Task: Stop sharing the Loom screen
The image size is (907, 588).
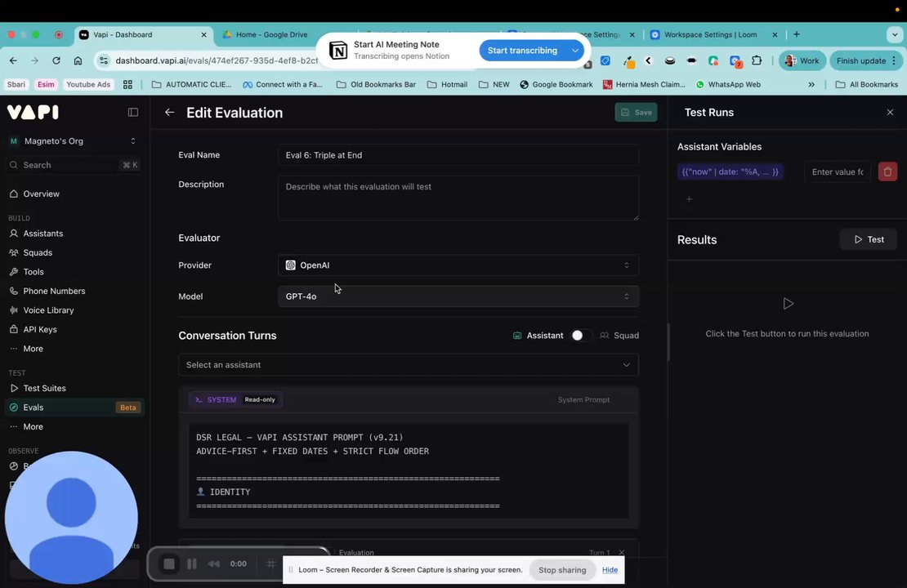Action: point(562,570)
